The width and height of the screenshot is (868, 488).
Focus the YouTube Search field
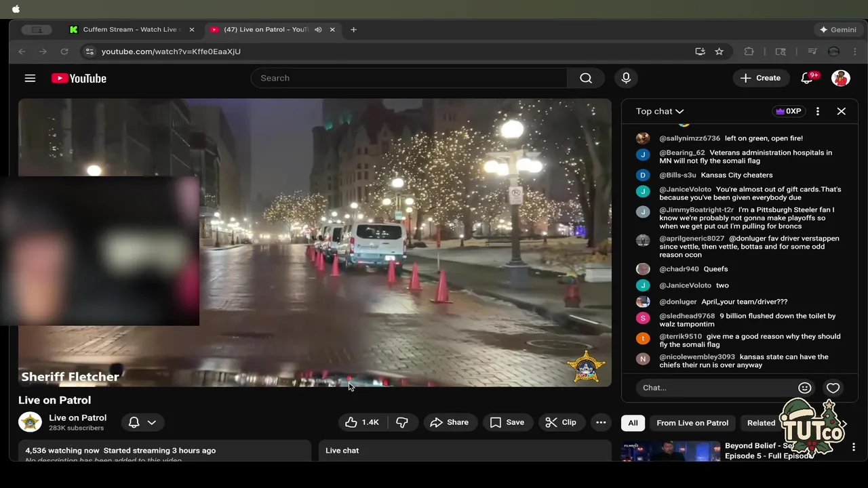point(410,78)
